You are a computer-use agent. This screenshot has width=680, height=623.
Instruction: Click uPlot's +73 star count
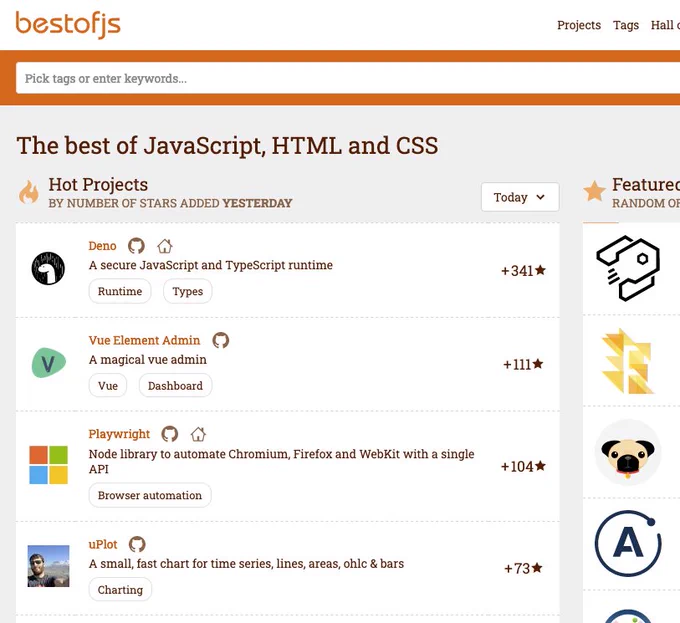523,568
